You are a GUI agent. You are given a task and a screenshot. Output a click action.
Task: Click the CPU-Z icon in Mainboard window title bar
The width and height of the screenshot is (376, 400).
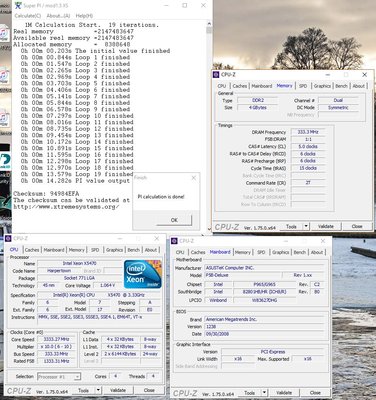[x=174, y=241]
